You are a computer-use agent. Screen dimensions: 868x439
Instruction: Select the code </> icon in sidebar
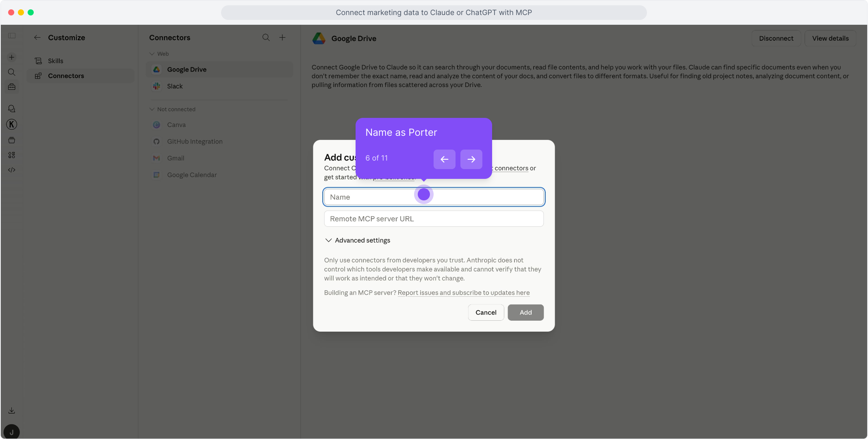[11, 170]
